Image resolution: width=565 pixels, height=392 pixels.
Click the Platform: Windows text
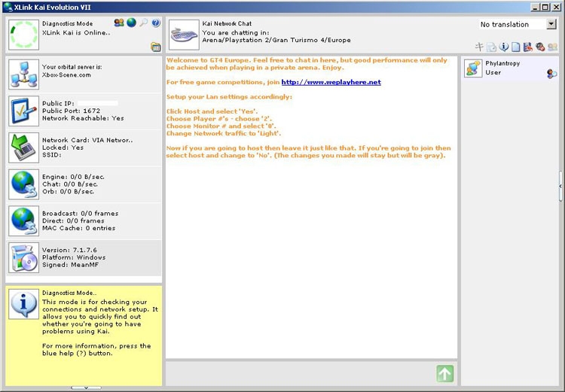click(x=74, y=257)
